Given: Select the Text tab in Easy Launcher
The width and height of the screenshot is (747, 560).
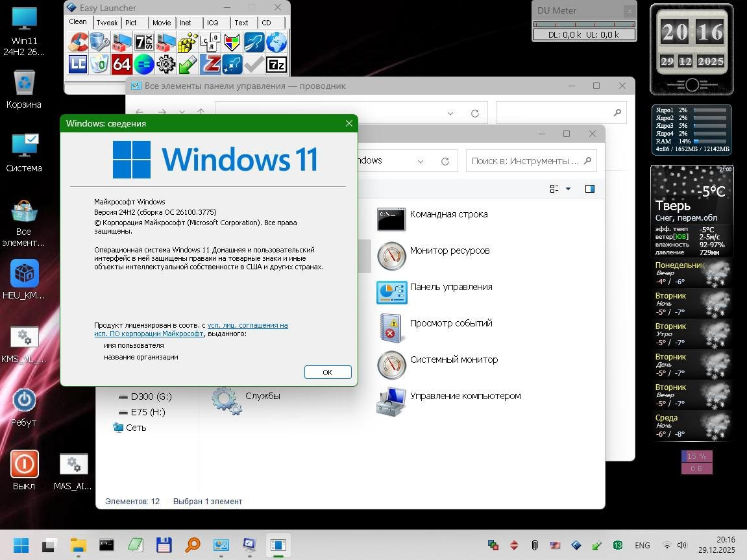Looking at the screenshot, I should coord(241,22).
